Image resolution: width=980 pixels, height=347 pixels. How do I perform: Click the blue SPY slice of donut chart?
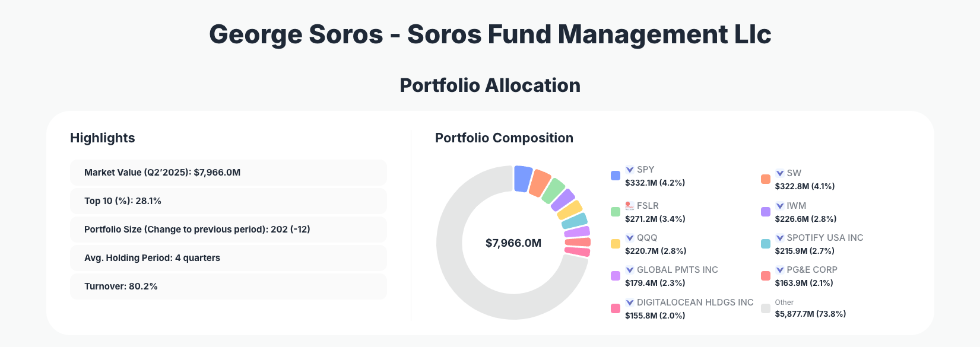522,179
